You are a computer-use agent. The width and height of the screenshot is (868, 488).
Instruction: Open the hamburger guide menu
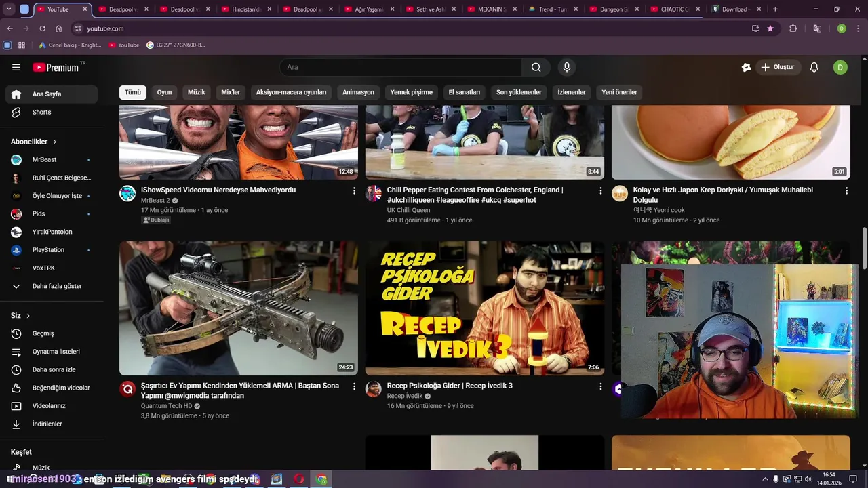16,67
